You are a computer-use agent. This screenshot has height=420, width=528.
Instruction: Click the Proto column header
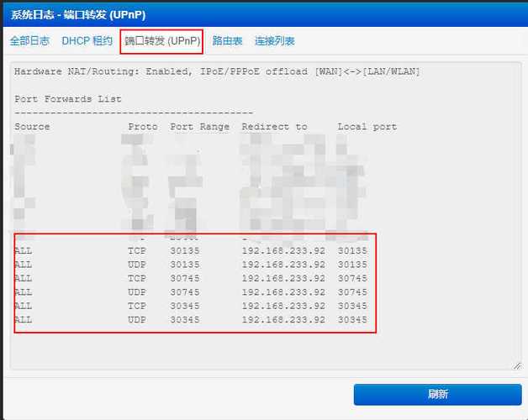click(143, 127)
